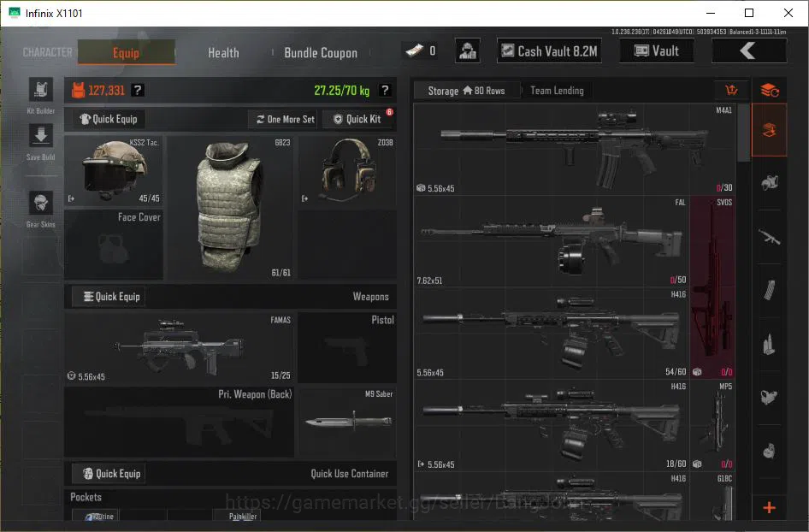Image resolution: width=809 pixels, height=532 pixels.
Task: Switch to Team Lending tab
Action: point(558,91)
